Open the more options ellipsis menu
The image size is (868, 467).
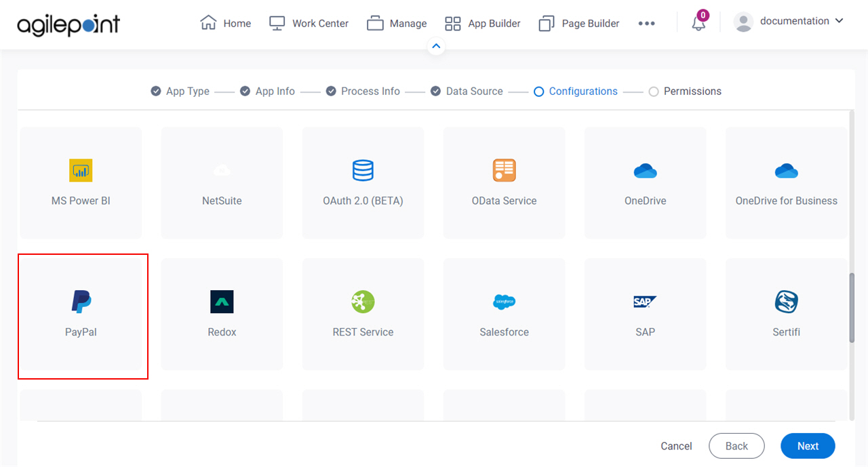point(646,24)
